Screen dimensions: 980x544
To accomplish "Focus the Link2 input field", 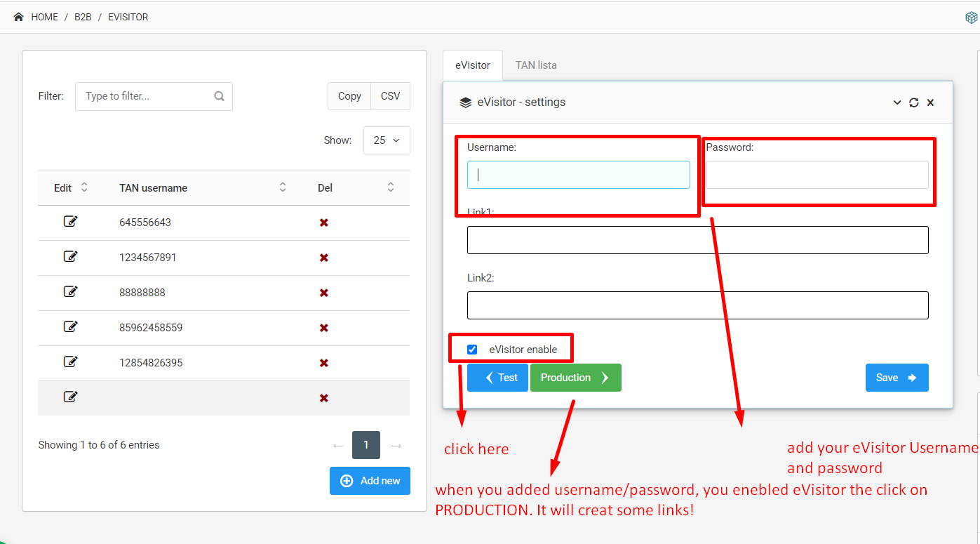I will click(698, 305).
